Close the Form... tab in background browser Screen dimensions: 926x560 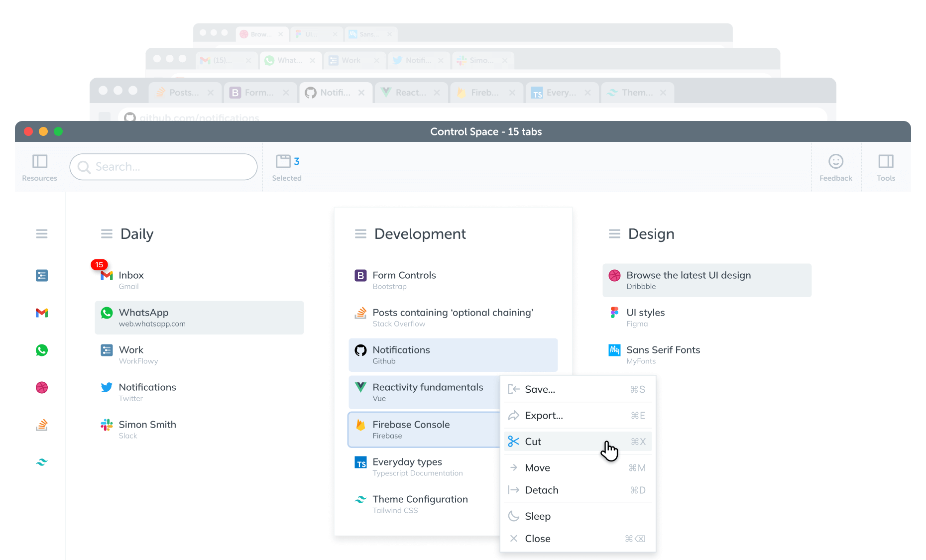286,93
